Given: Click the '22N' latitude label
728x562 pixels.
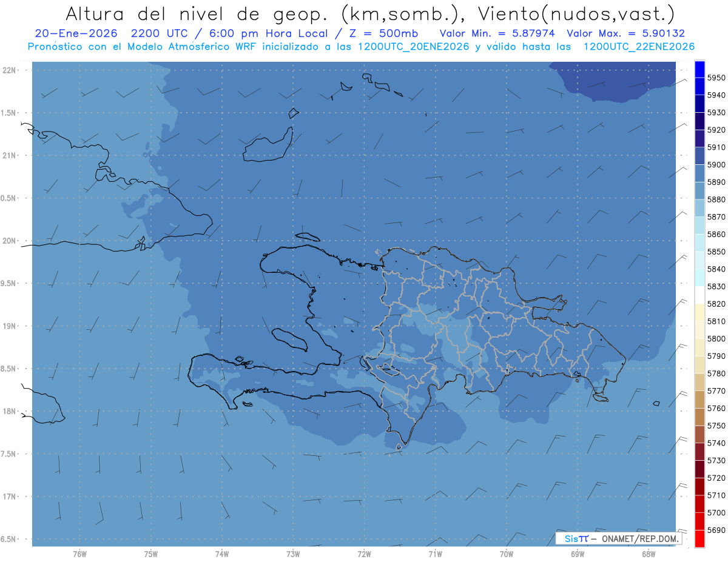Looking at the screenshot, I should point(10,70).
